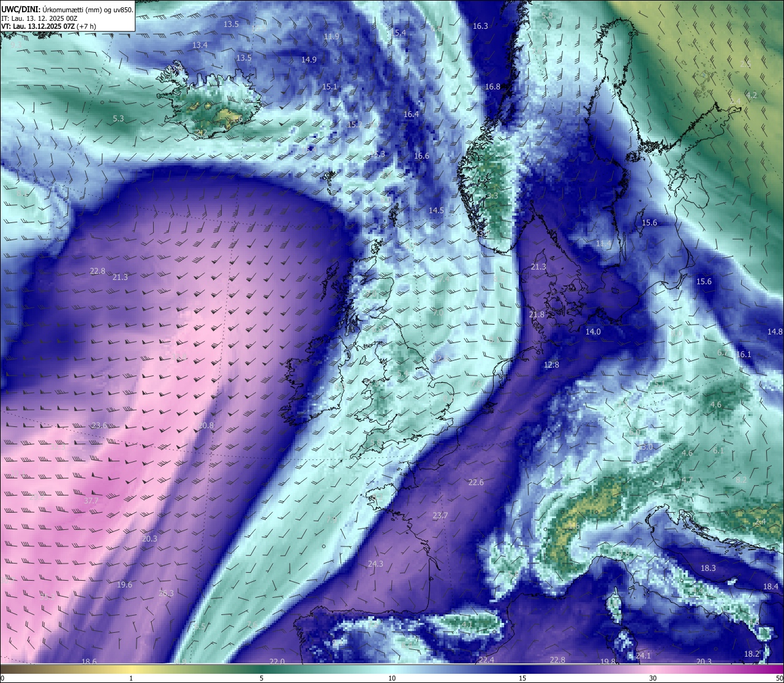Click the 22.0 value near the bottom edge
Screen dimensions: 784x683
point(277,662)
